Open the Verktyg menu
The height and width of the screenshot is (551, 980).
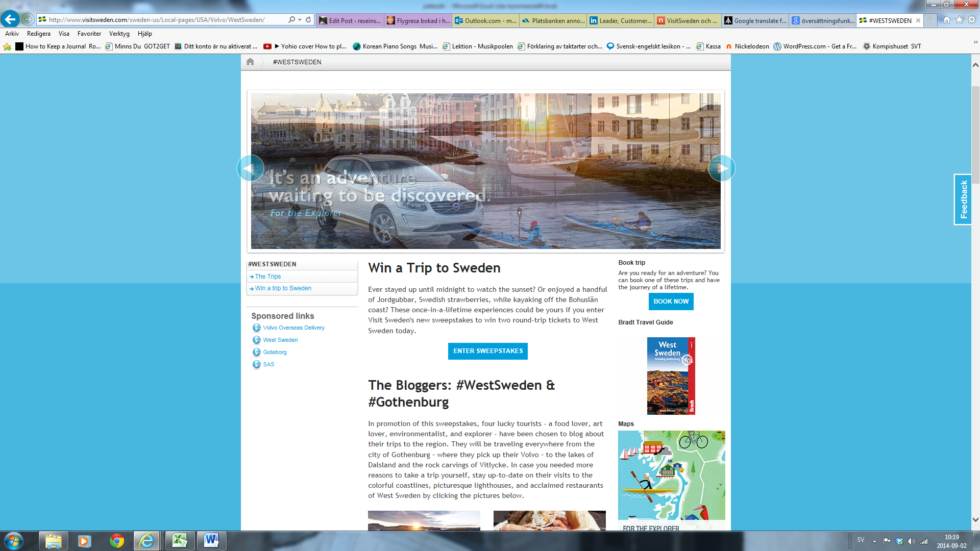pyautogui.click(x=119, y=34)
